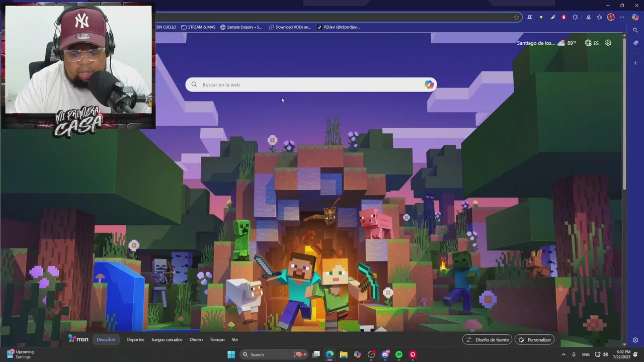
Task: Open the sidebar search icon
Action: [x=635, y=30]
